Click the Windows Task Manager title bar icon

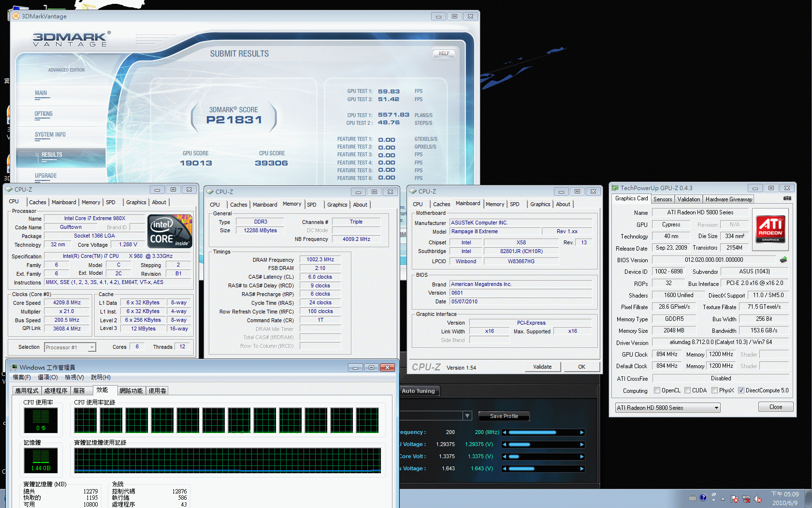14,368
